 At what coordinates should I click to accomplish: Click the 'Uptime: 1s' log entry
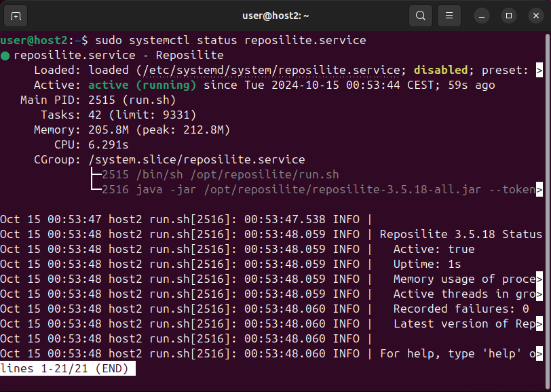[x=427, y=264]
